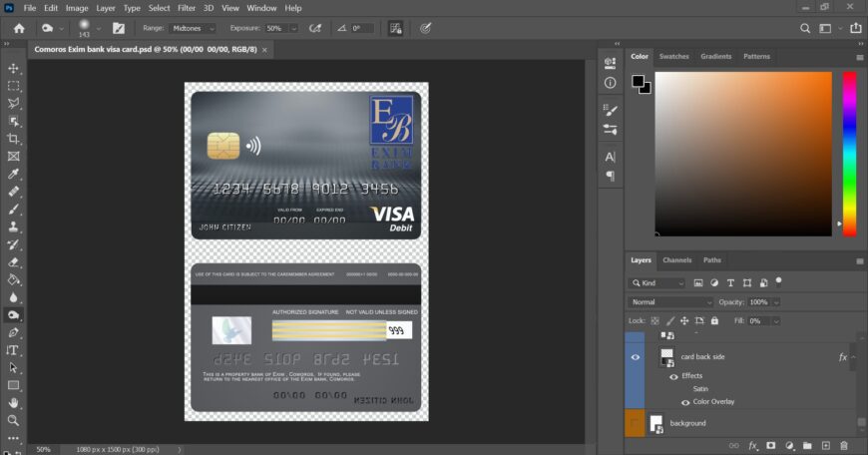Select the Eyedropper tool
868x455 pixels.
[13, 174]
